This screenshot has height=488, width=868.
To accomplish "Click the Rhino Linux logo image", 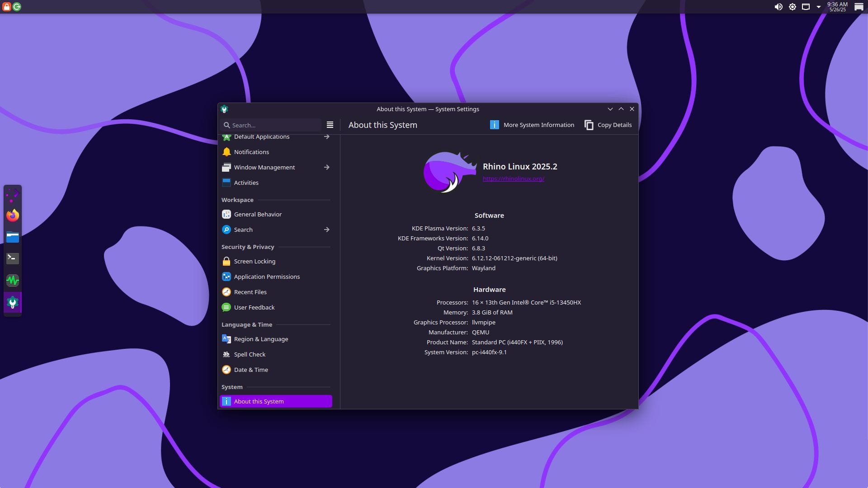I will click(x=449, y=172).
